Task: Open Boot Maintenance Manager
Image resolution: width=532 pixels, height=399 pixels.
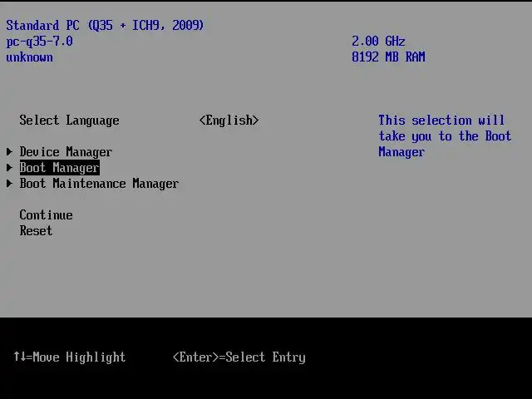Action: (x=99, y=184)
